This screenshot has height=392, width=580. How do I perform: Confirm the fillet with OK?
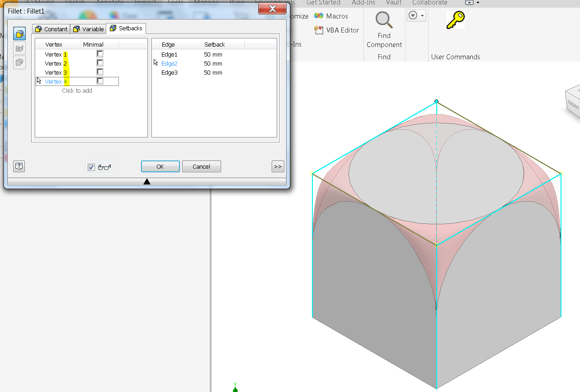(x=160, y=166)
